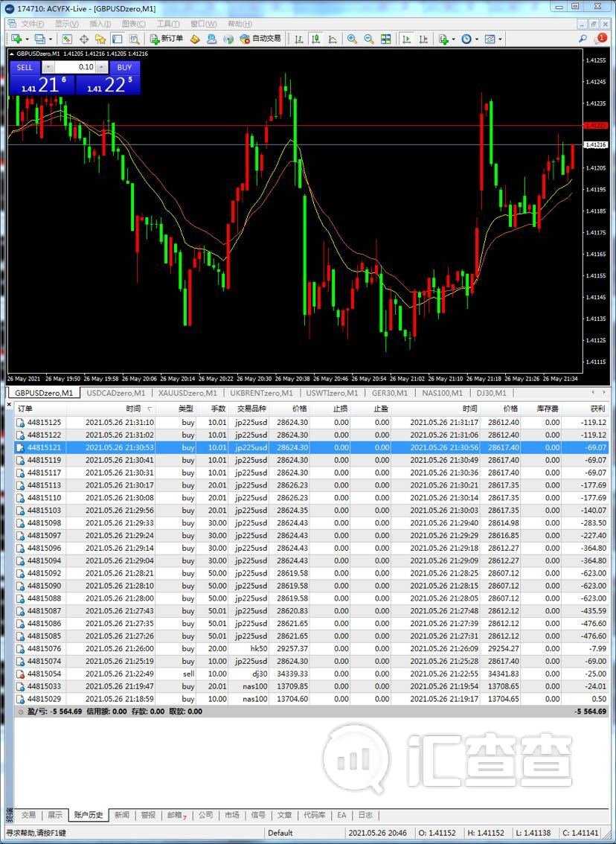Open the 图表 menu
616x844 pixels.
tap(133, 24)
